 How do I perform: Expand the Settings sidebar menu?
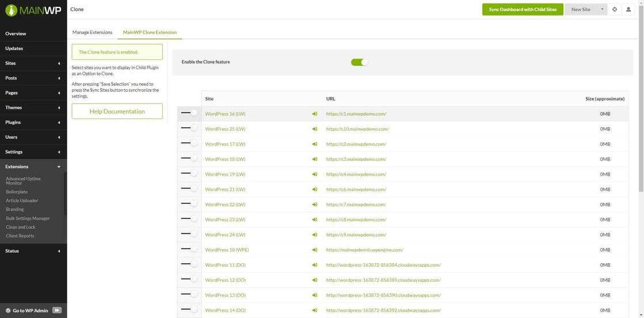(33, 152)
